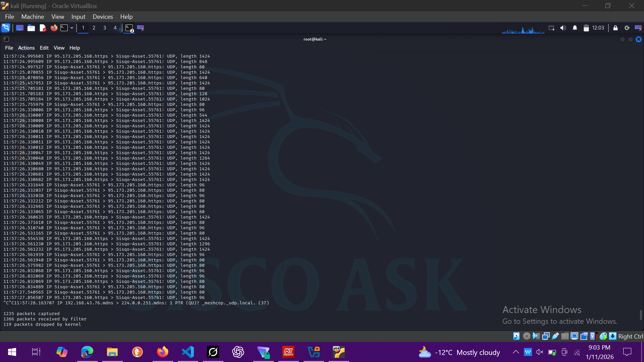Image resolution: width=644 pixels, height=362 pixels.
Task: Open the Kali applications menu icon
Action: [6, 28]
